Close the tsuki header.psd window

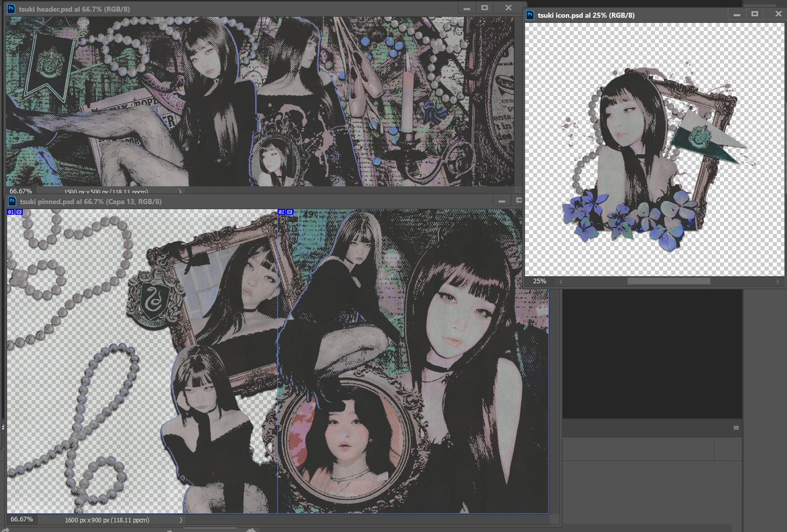click(x=509, y=8)
